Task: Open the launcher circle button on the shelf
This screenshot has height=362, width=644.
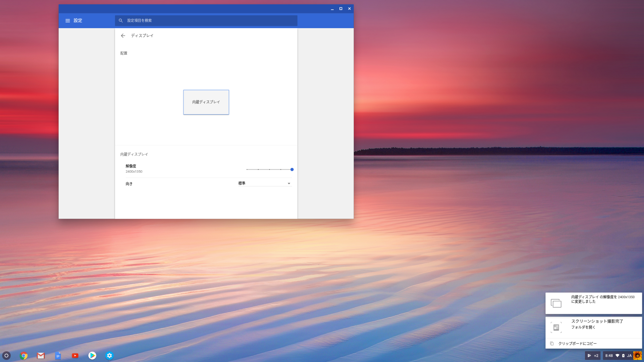Action: [6, 356]
